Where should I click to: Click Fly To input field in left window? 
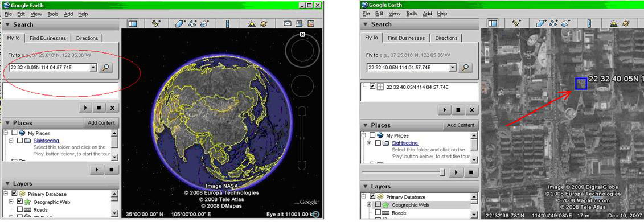pyautogui.click(x=49, y=68)
